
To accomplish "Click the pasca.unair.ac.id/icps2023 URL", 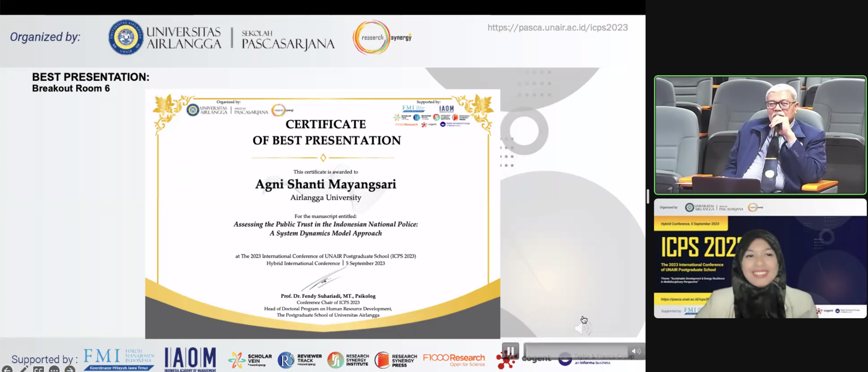I will click(x=558, y=27).
